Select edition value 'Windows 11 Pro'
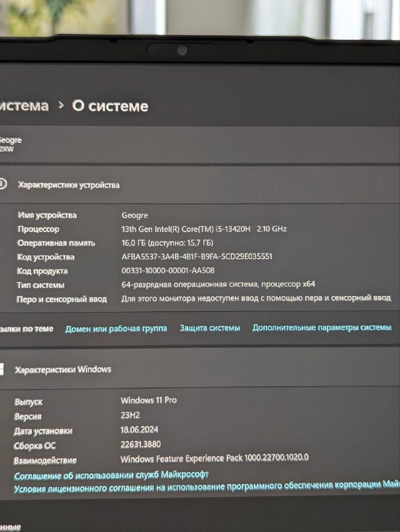The height and width of the screenshot is (532, 400). 149,400
